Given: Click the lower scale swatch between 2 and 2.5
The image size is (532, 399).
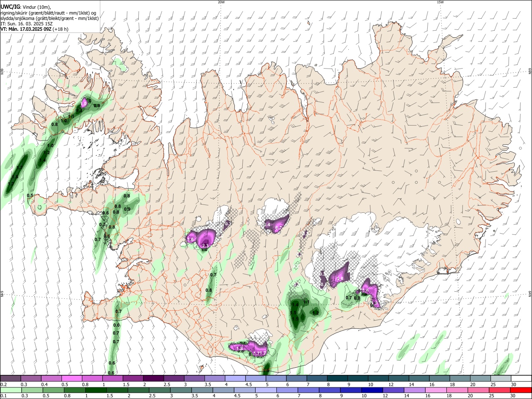Looking at the screenshot, I should (x=138, y=390).
